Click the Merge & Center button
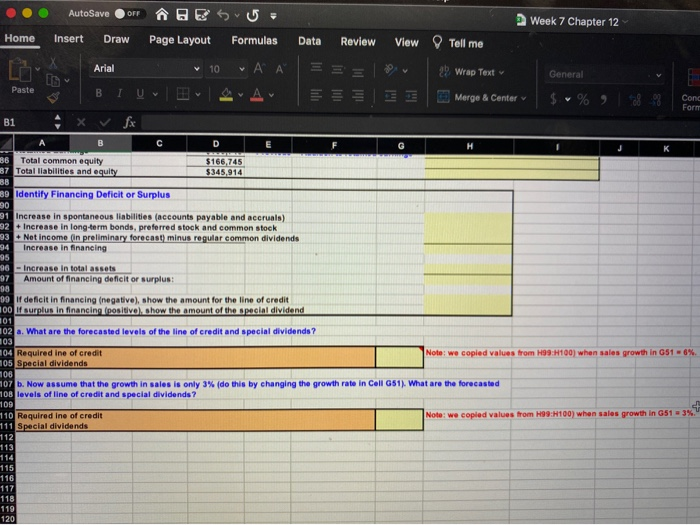 [482, 97]
